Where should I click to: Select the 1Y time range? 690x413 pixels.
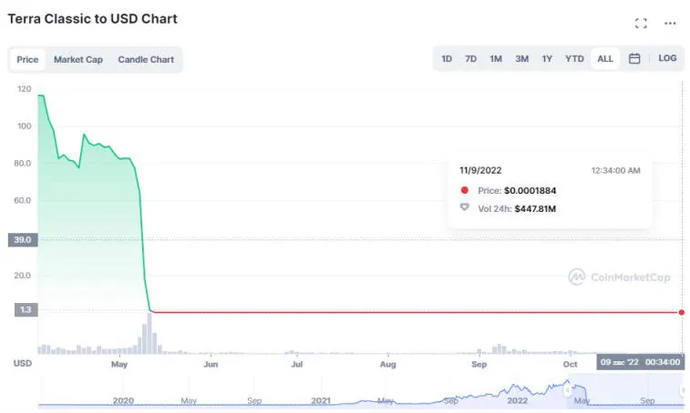point(547,59)
